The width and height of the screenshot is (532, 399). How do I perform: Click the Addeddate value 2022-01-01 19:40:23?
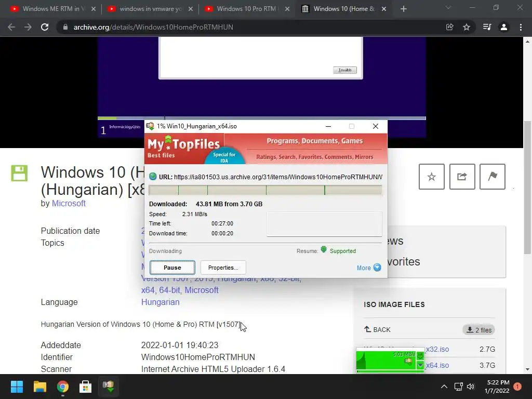[180, 345]
